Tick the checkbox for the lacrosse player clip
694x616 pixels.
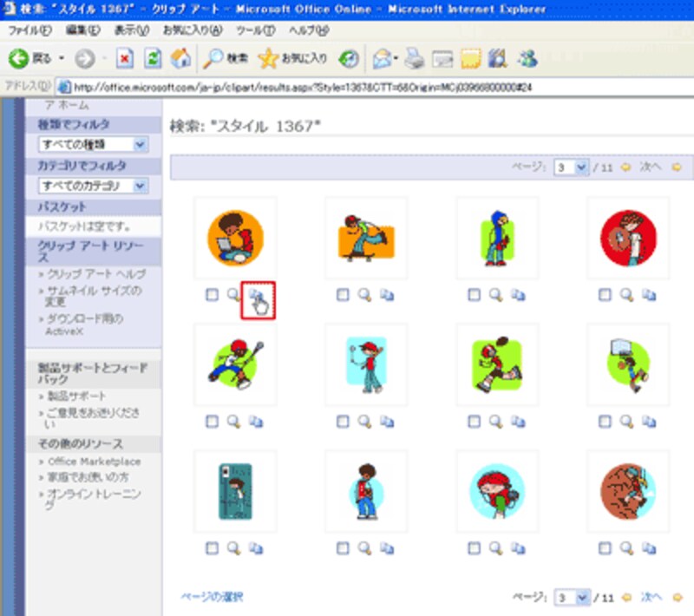(212, 422)
